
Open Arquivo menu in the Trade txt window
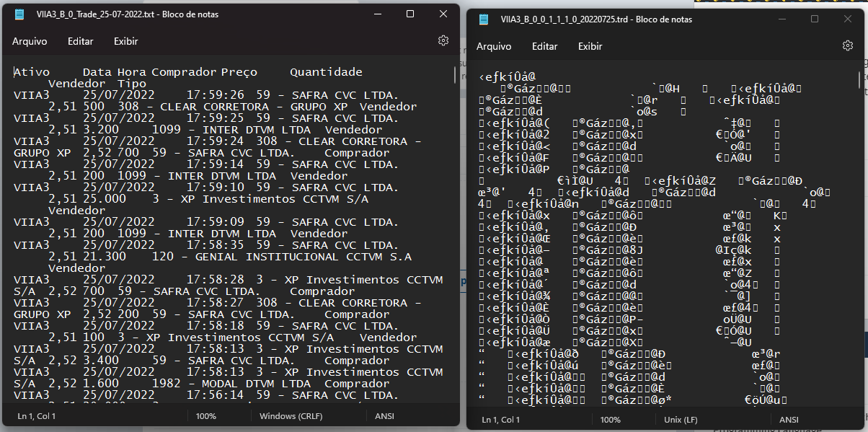coord(30,41)
